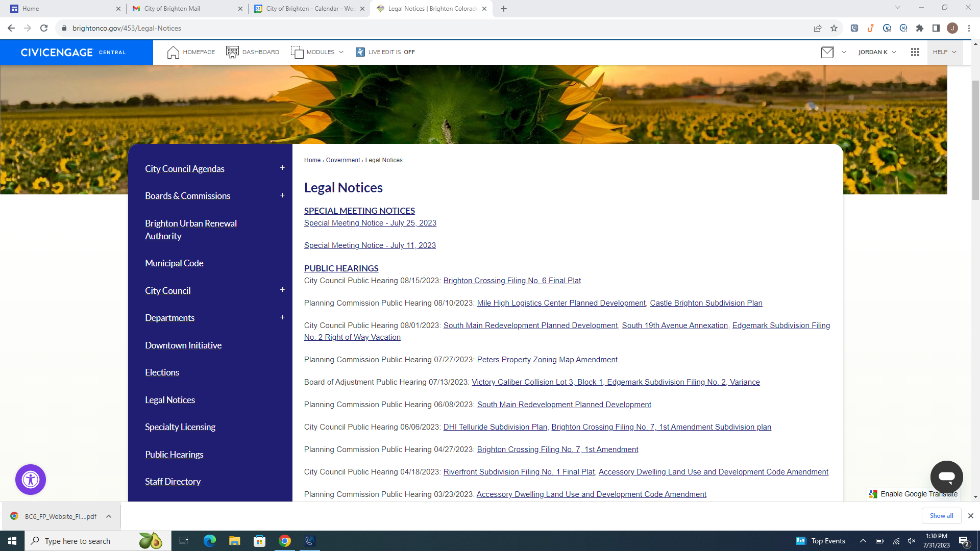Open Microsoft Edge from taskbar
980x551 pixels.
[x=209, y=541]
